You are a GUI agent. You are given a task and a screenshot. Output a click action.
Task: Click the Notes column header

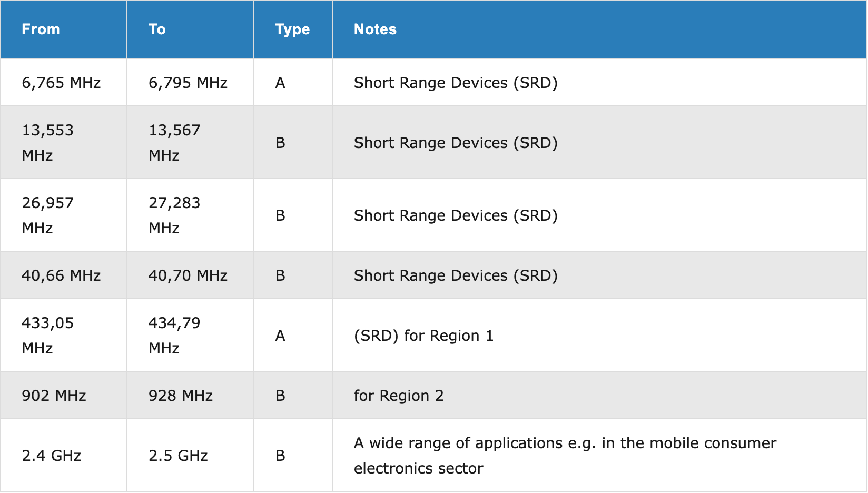click(375, 29)
